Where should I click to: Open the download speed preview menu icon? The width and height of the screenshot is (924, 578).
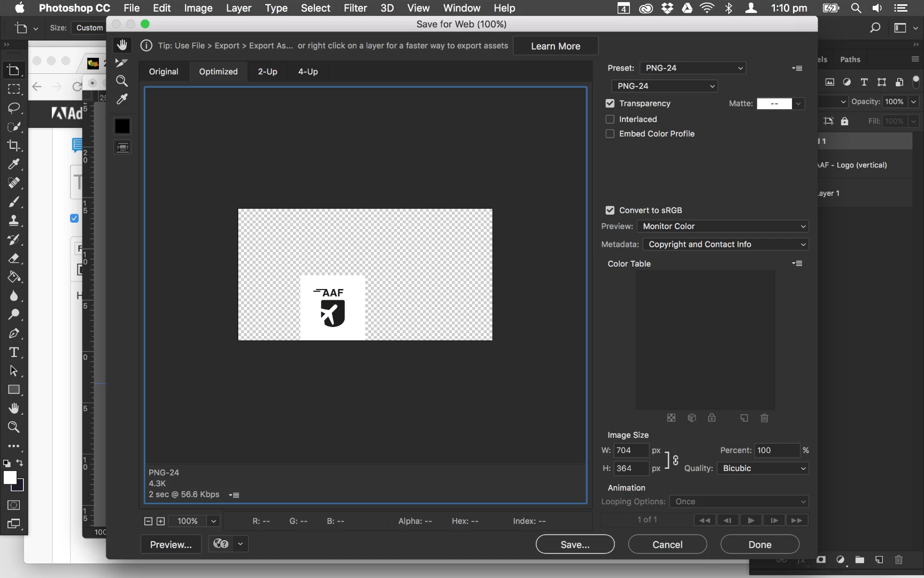tap(234, 495)
